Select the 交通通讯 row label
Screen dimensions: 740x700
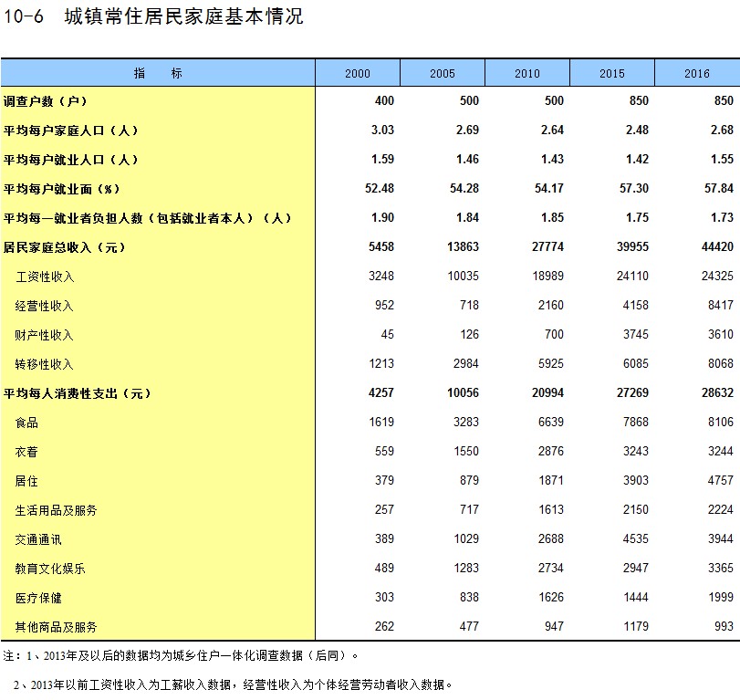pos(39,539)
